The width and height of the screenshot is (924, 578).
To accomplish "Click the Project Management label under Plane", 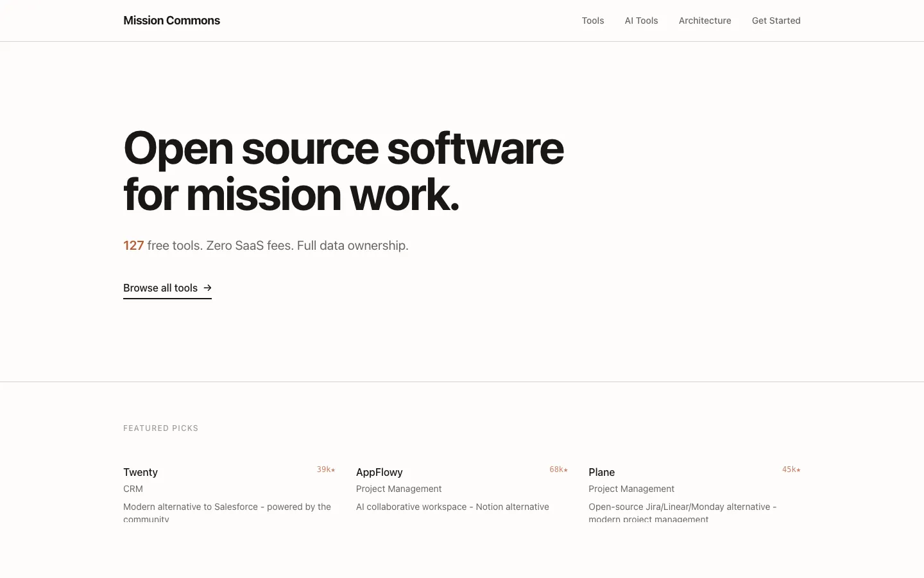I will pyautogui.click(x=631, y=489).
